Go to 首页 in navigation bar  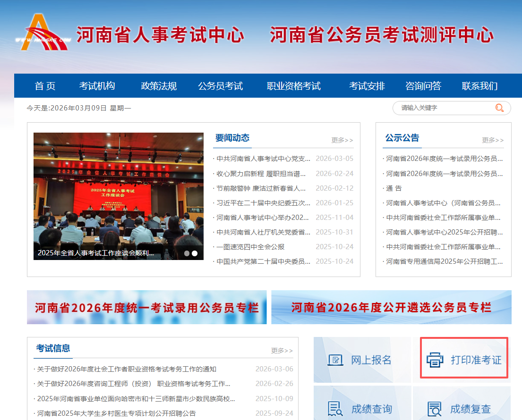coord(45,86)
